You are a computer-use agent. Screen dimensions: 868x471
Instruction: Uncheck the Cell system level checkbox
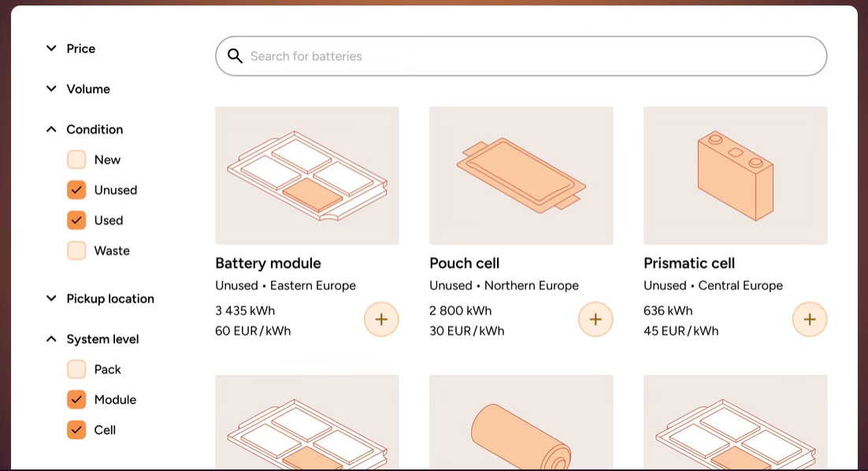[x=76, y=430]
